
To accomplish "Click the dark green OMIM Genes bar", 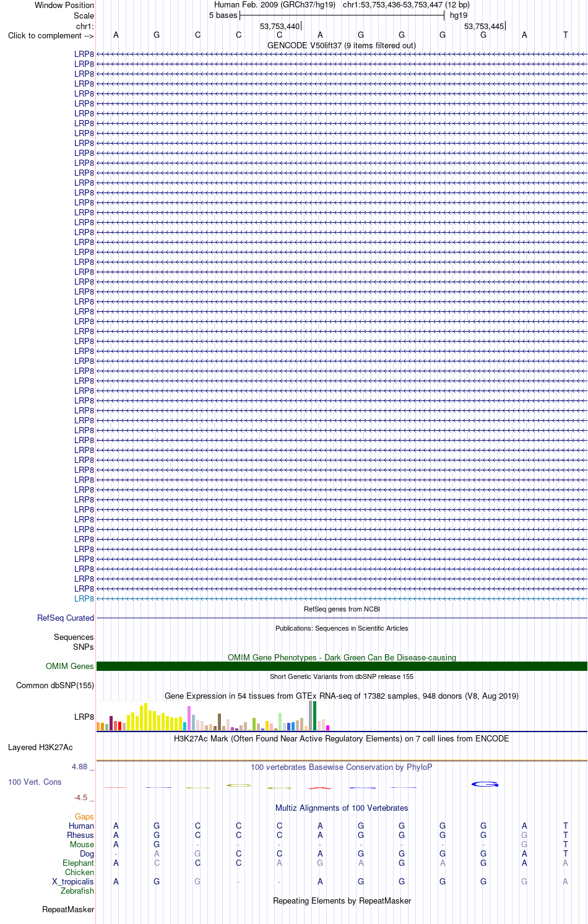I will tap(342, 666).
